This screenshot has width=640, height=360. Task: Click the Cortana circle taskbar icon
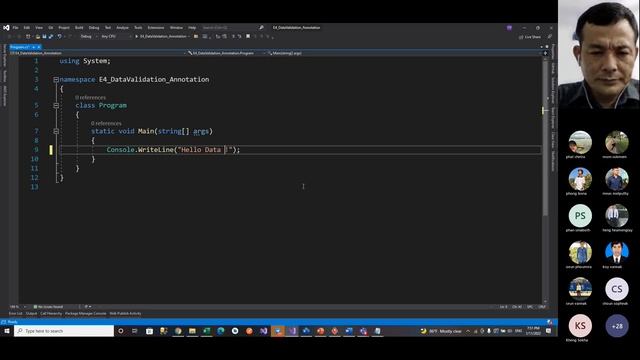click(x=120, y=331)
